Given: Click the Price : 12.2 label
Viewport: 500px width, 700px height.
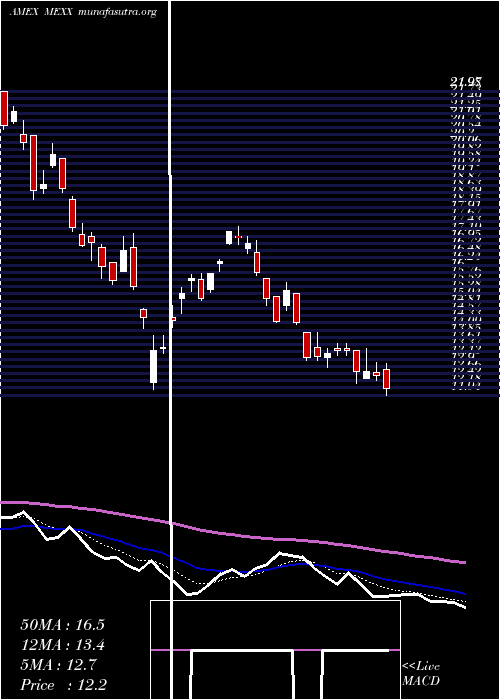Looking at the screenshot, I should [63, 685].
